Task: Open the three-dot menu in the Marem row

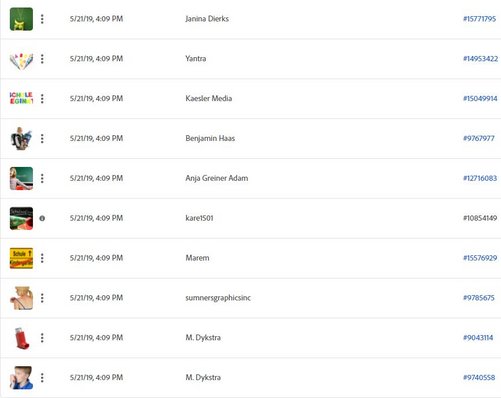Action: pyautogui.click(x=42, y=258)
